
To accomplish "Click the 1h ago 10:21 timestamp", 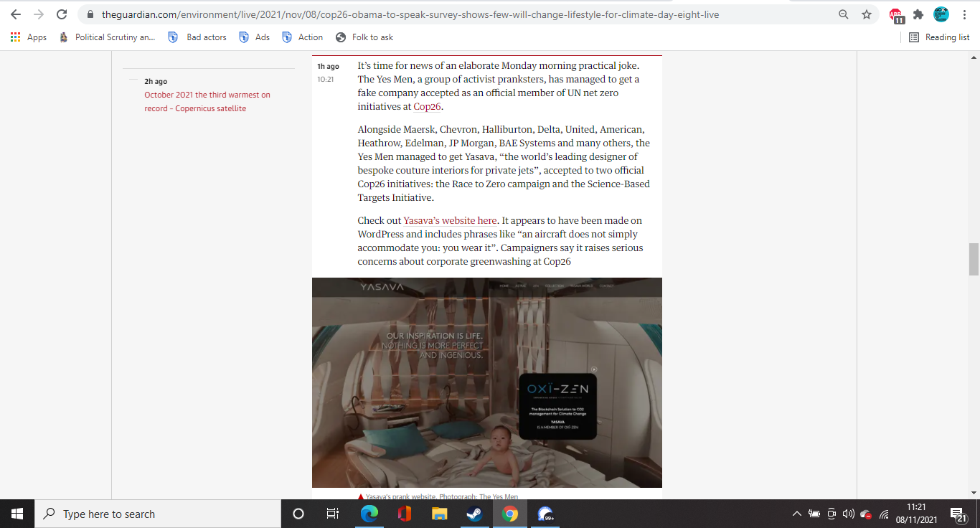I will (x=328, y=72).
